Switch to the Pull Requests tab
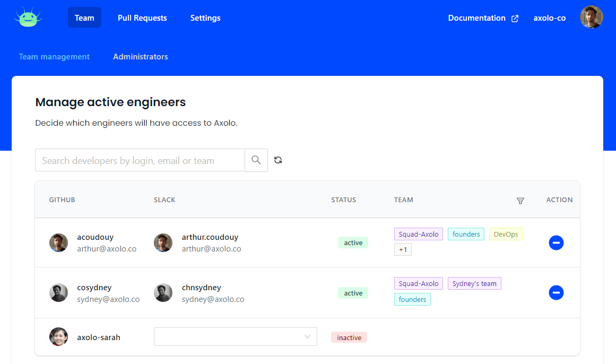The image size is (616, 364). (x=142, y=18)
